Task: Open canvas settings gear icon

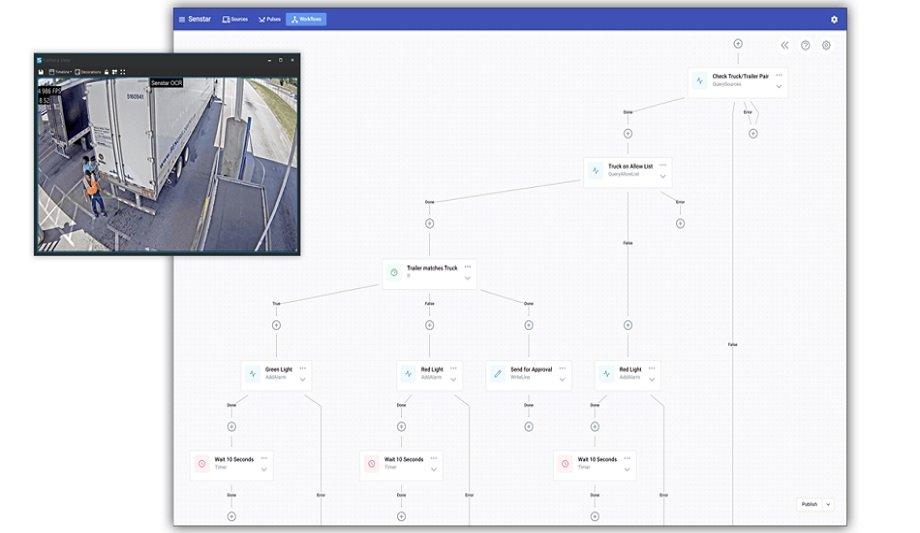Action: [x=826, y=45]
